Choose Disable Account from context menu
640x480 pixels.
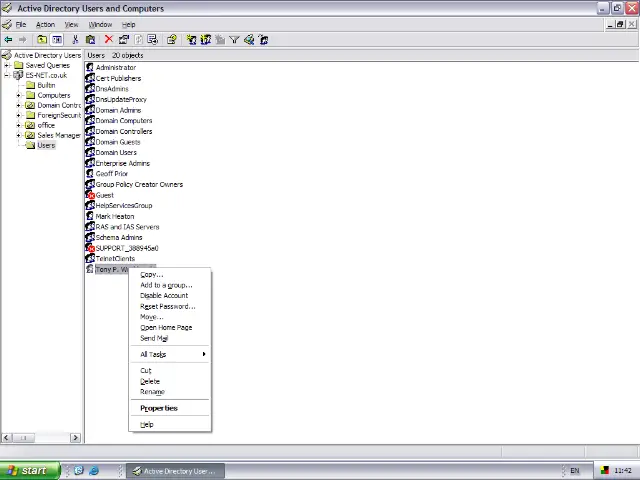[x=170, y=296]
